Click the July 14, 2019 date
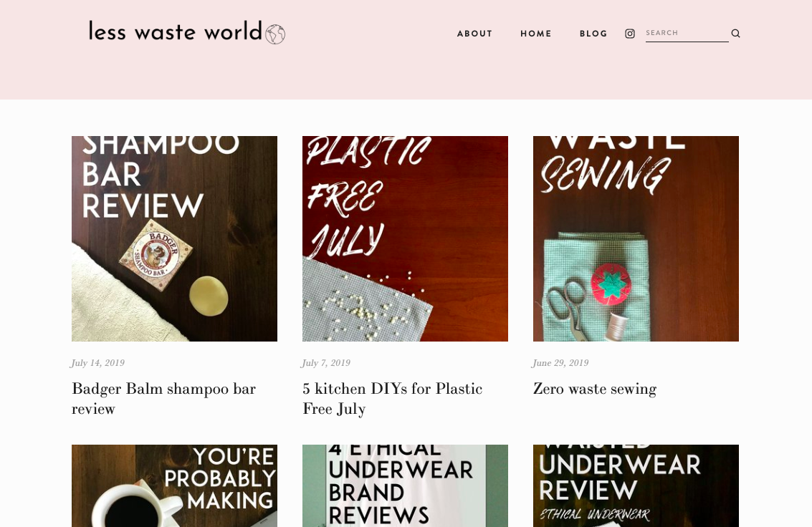812x527 pixels. (97, 363)
